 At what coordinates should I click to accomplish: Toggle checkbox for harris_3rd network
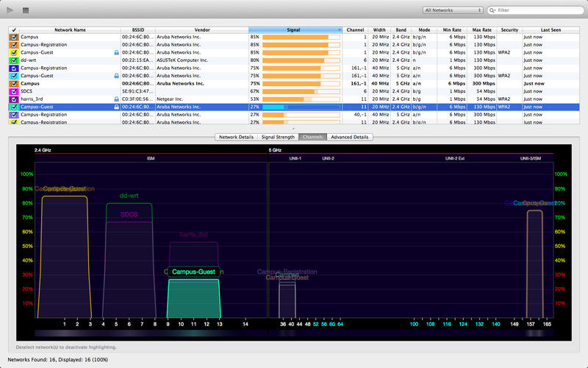tap(13, 99)
